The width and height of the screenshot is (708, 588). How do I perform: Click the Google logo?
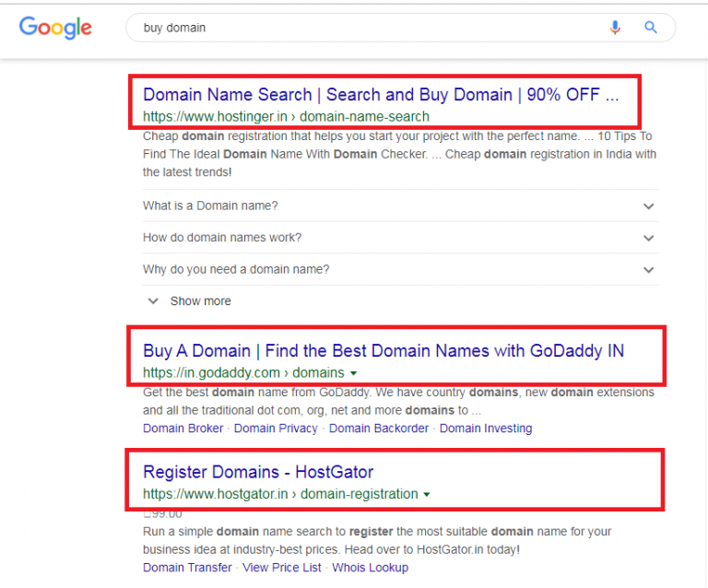[55, 28]
